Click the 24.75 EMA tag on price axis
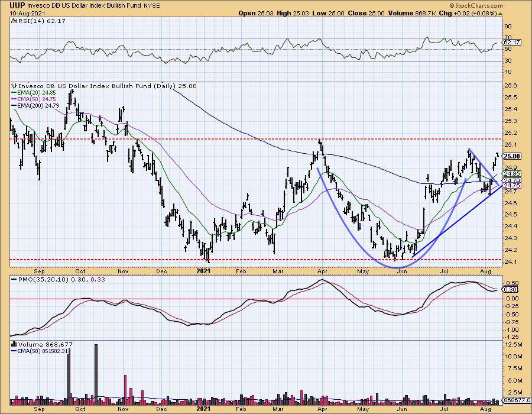 tap(512, 185)
